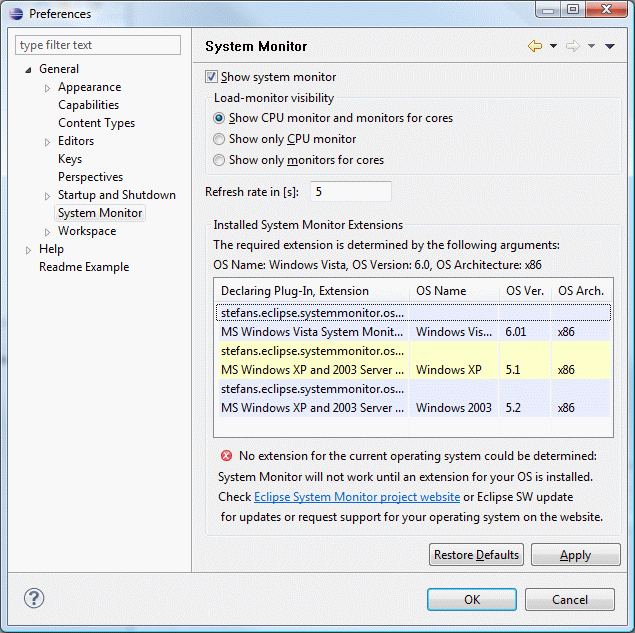
Task: Click the Eclipse icon in the title bar
Action: pos(16,14)
